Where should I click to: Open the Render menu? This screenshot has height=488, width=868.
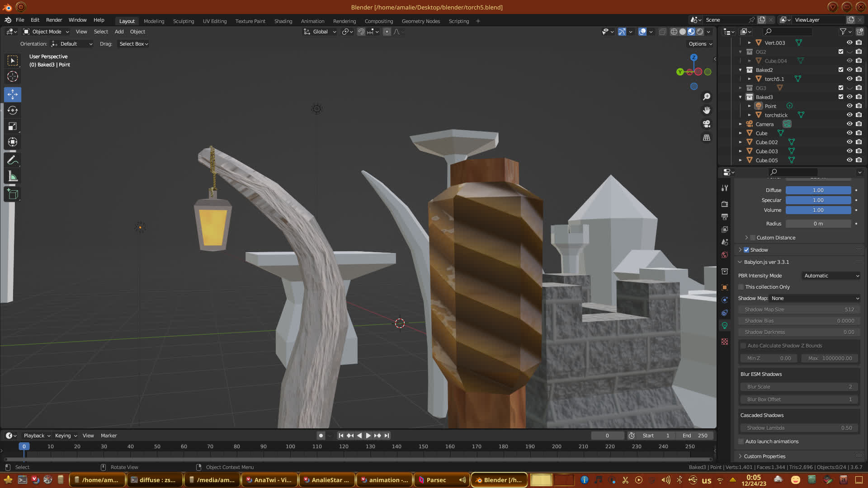coord(54,20)
